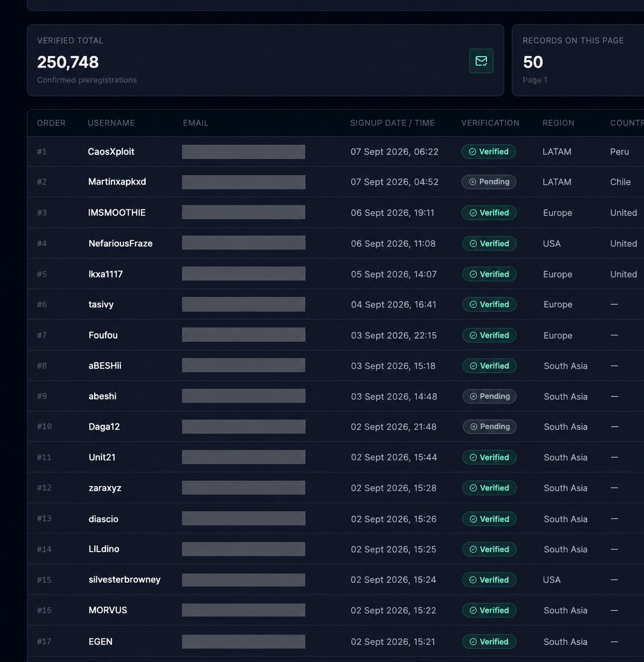This screenshot has width=644, height=662.
Task: Click 'Confirmed preregistrations' caption
Action: coord(87,80)
